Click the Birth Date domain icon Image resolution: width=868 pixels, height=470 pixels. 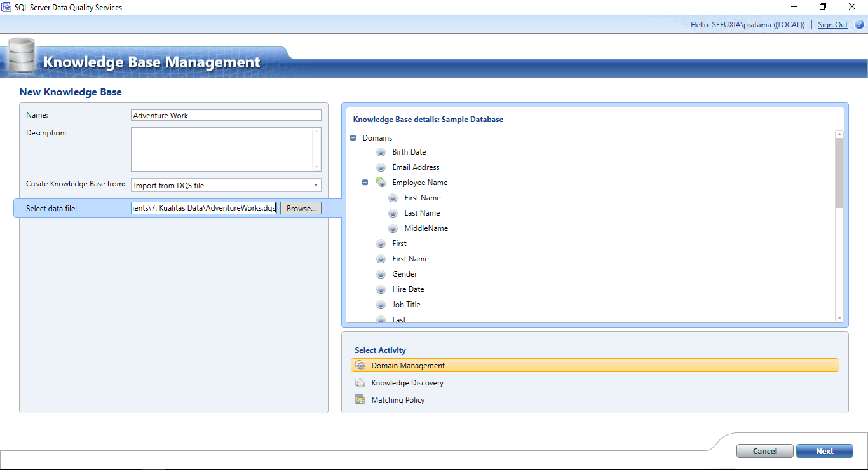[x=381, y=152]
